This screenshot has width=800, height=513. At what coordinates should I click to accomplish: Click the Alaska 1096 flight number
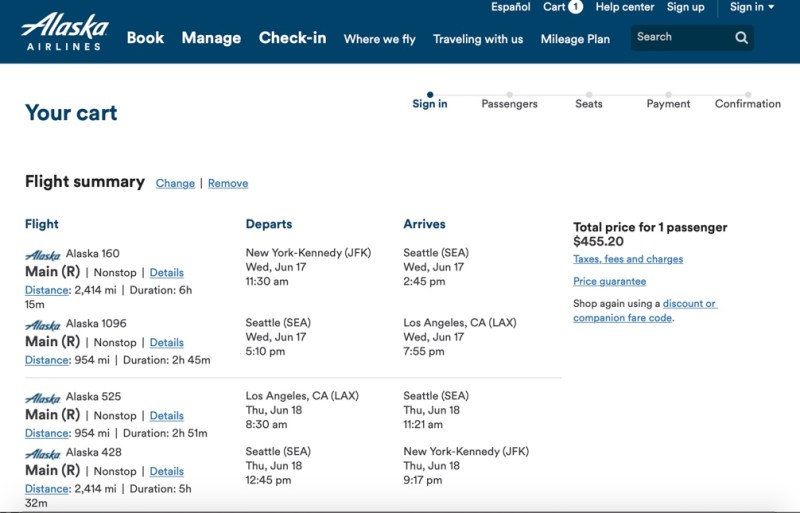coord(96,324)
